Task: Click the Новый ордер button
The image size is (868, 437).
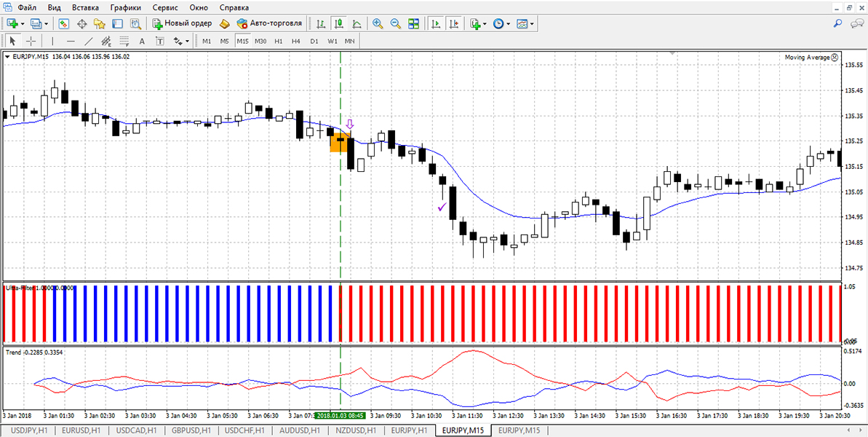Action: tap(182, 24)
